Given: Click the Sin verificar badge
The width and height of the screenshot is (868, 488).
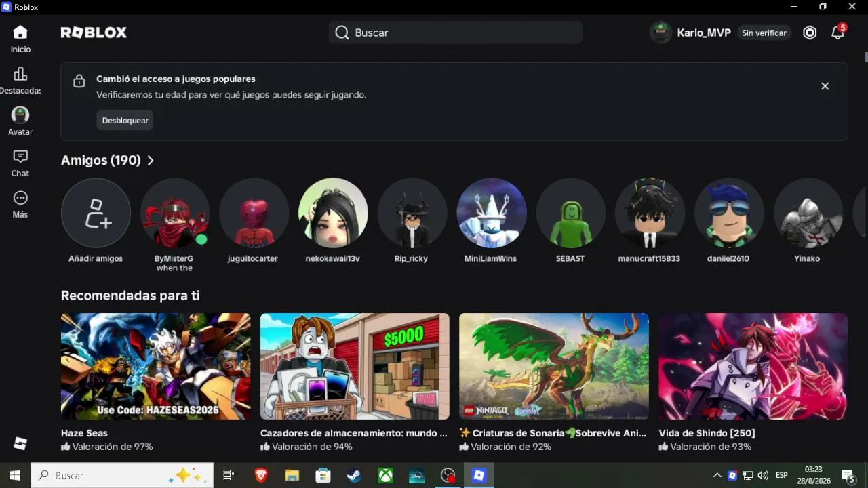Looking at the screenshot, I should pos(764,33).
